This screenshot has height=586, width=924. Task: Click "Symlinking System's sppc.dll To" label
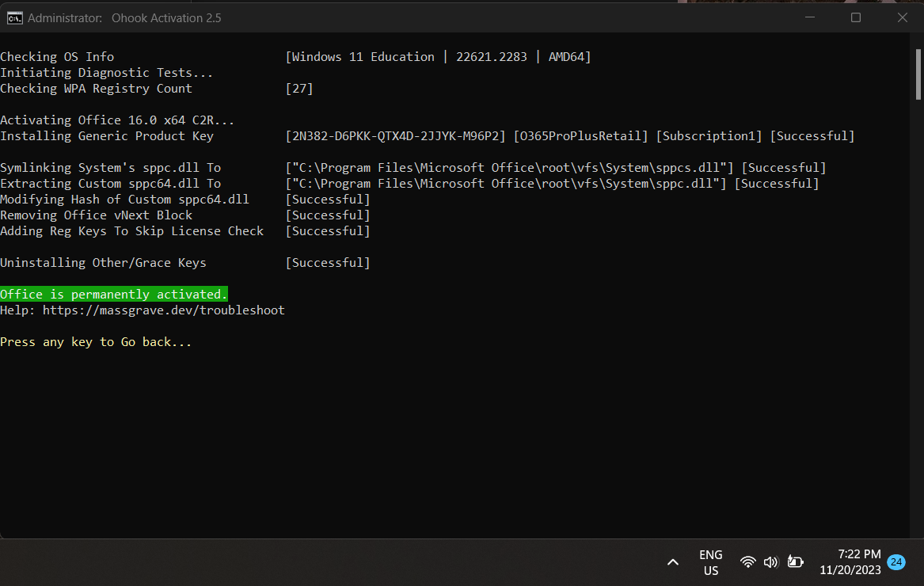[x=110, y=168]
